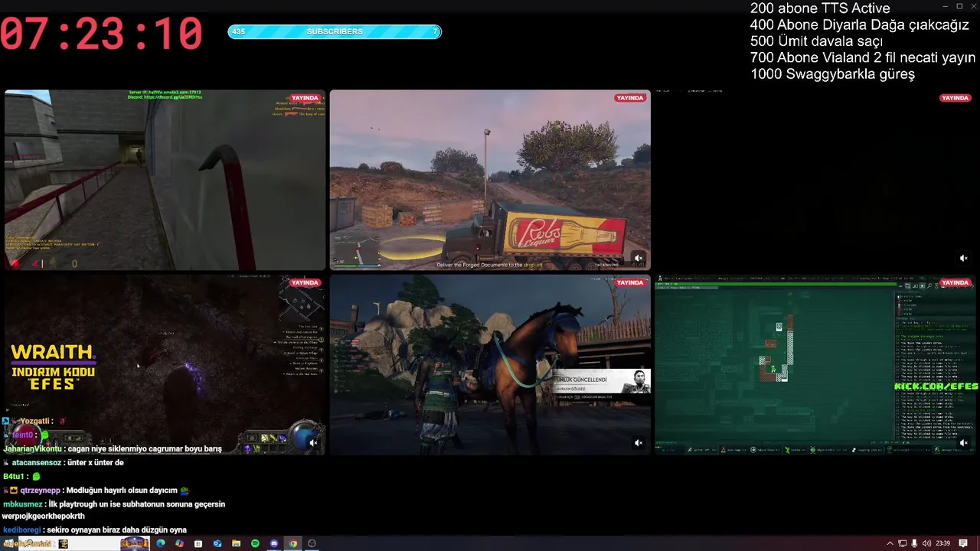The height and width of the screenshot is (551, 980).
Task: Show hidden system tray icons
Action: click(x=890, y=543)
